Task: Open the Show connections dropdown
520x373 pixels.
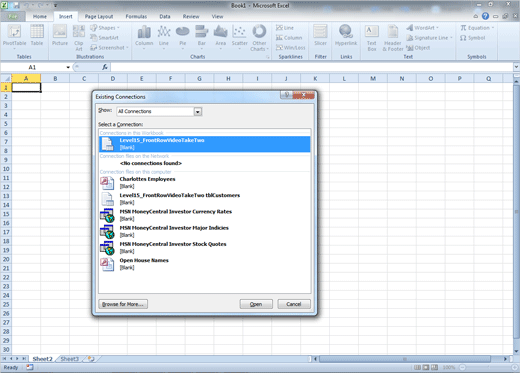Action: (198, 112)
